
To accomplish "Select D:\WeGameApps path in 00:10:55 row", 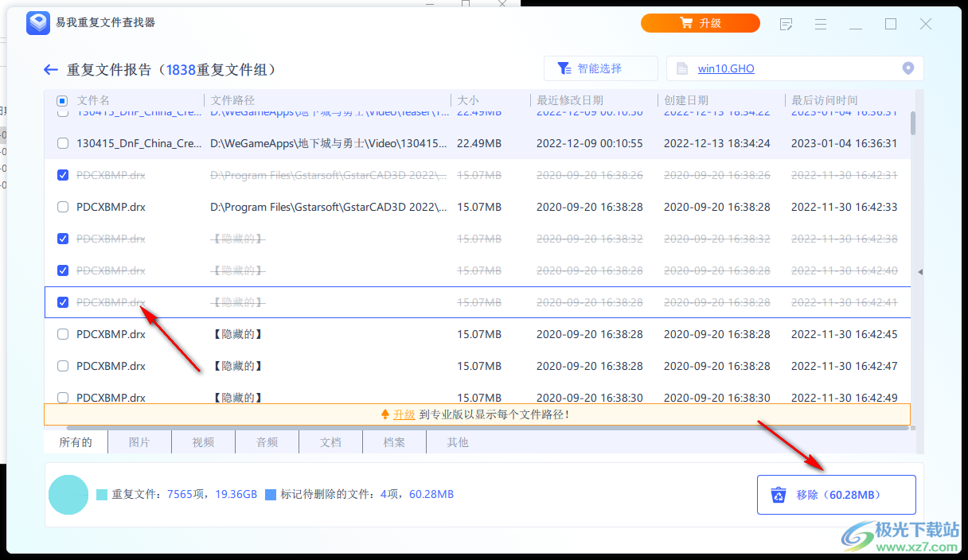I will (328, 143).
